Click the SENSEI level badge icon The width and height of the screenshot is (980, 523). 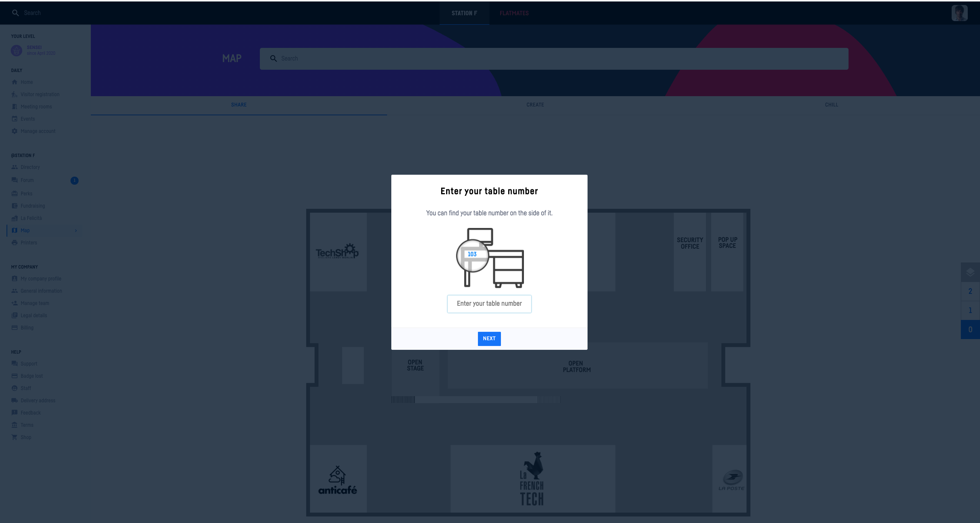(x=16, y=50)
